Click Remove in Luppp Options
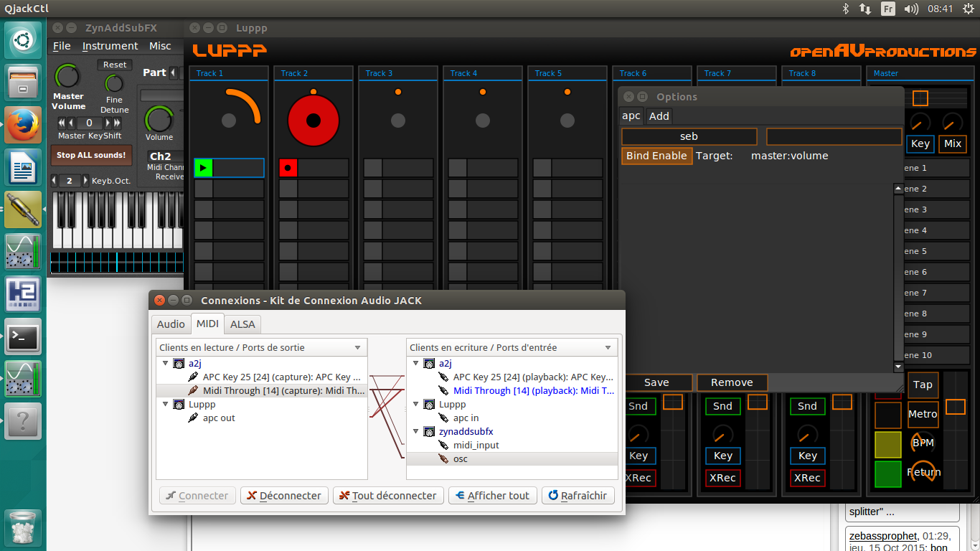 [732, 382]
